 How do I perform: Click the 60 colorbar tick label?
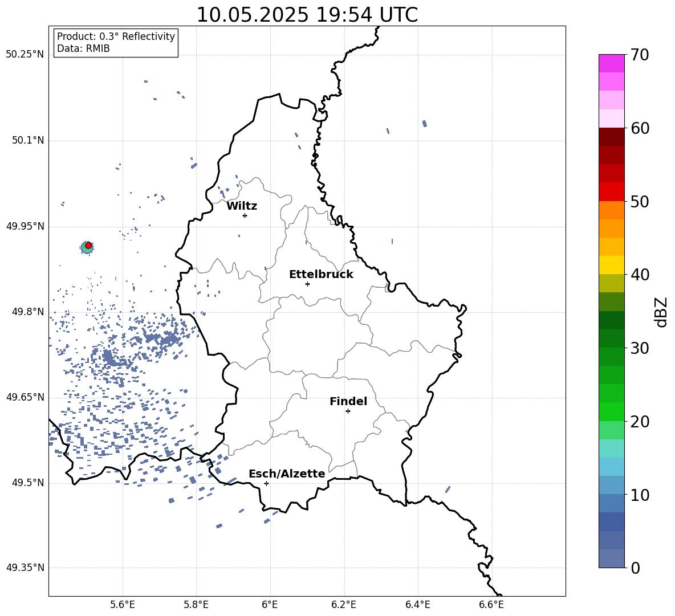point(640,128)
